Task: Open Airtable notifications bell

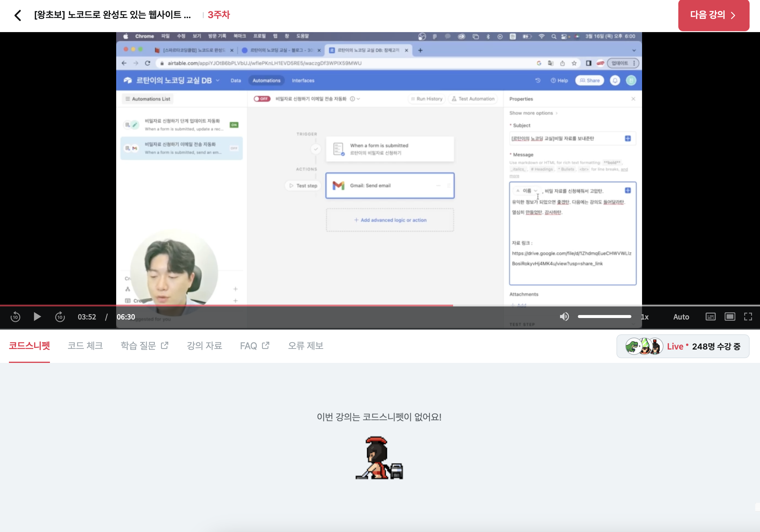Action: [x=615, y=81]
